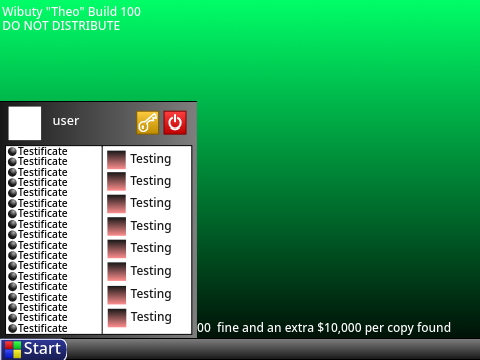Click the white user avatar picture

(25, 123)
